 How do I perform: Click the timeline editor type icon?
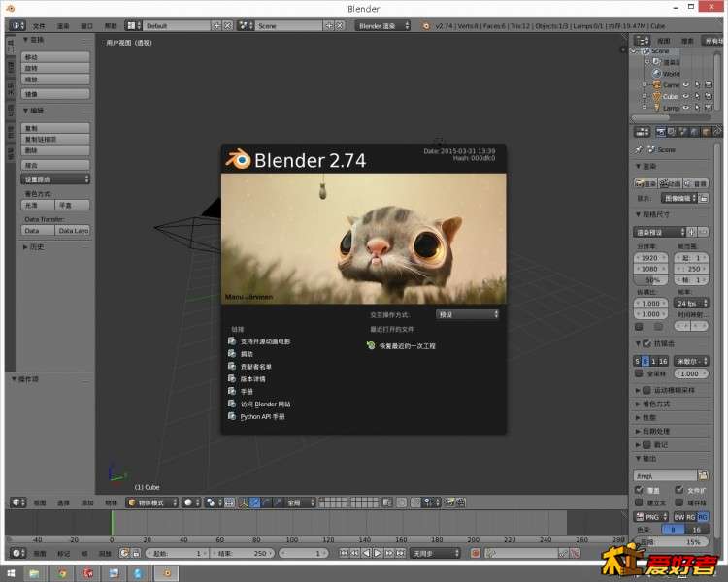[x=17, y=553]
